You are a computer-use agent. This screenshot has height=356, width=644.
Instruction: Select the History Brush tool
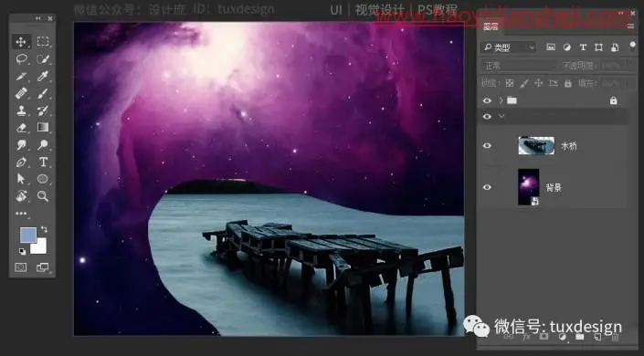(43, 110)
